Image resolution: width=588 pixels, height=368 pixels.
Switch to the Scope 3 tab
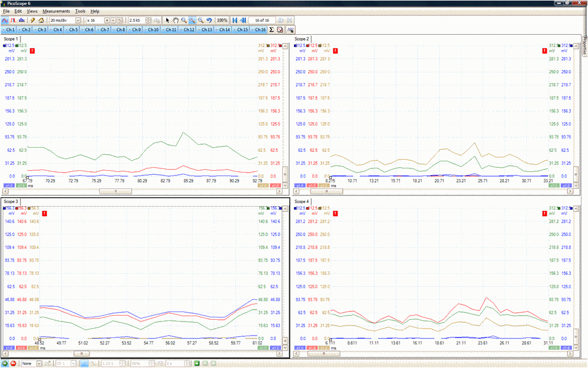pyautogui.click(x=11, y=201)
